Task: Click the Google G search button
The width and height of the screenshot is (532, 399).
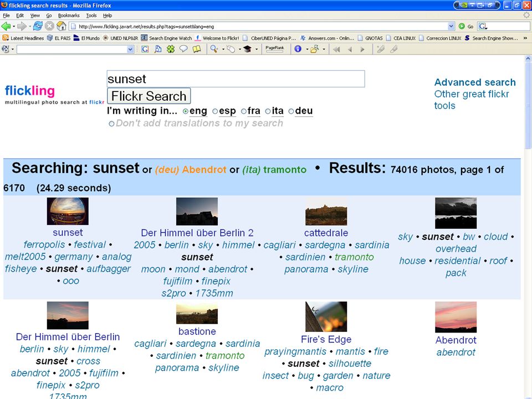Action: click(145, 49)
